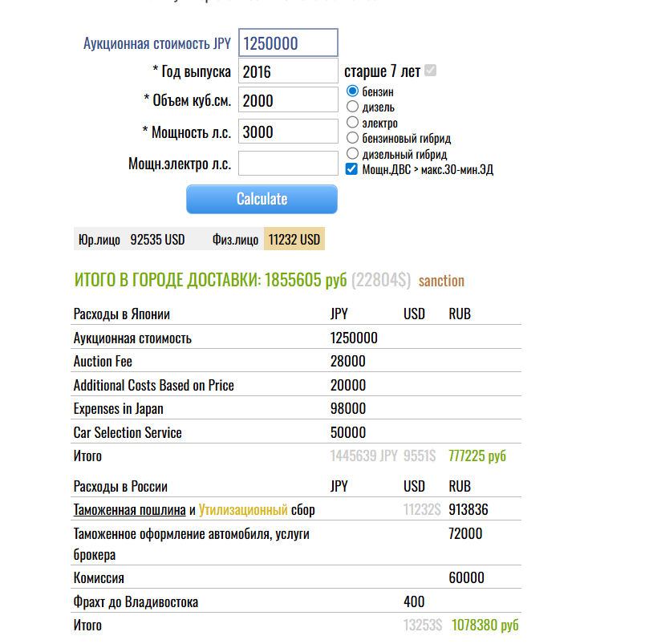
Task: Click the engine volume field showing 2000
Action: click(288, 100)
